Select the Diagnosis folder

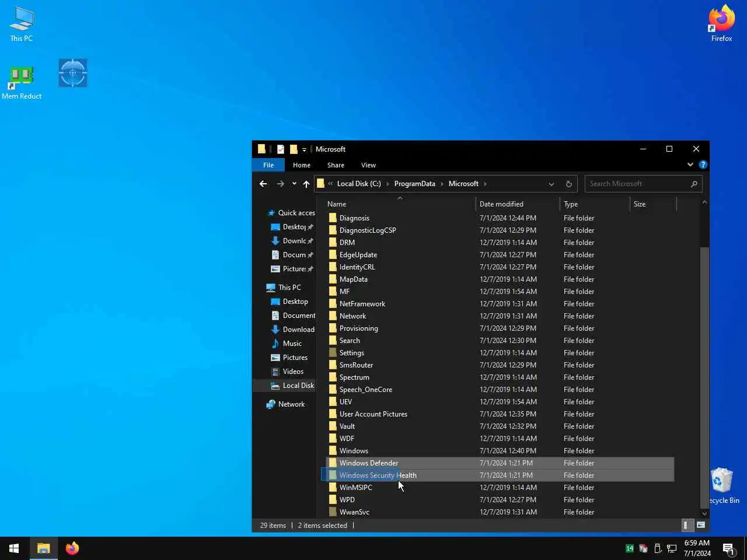(354, 218)
